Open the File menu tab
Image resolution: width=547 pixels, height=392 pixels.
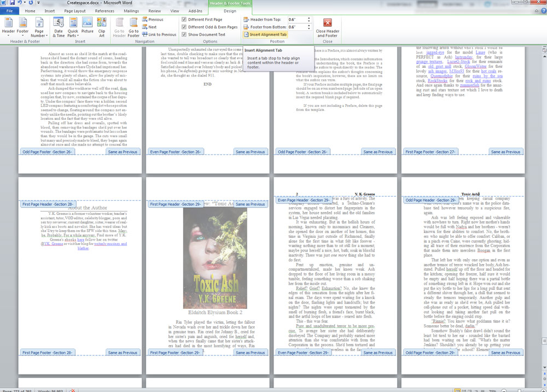[10, 11]
